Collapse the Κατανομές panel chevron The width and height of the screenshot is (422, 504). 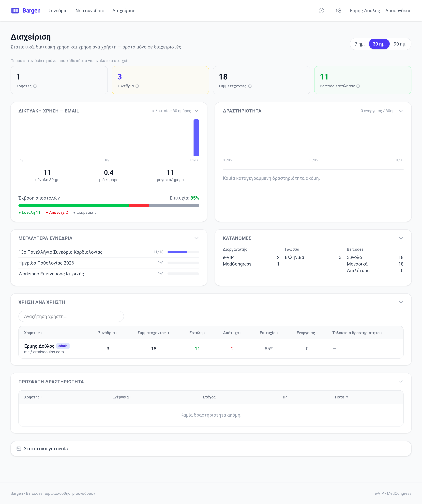[x=401, y=238]
